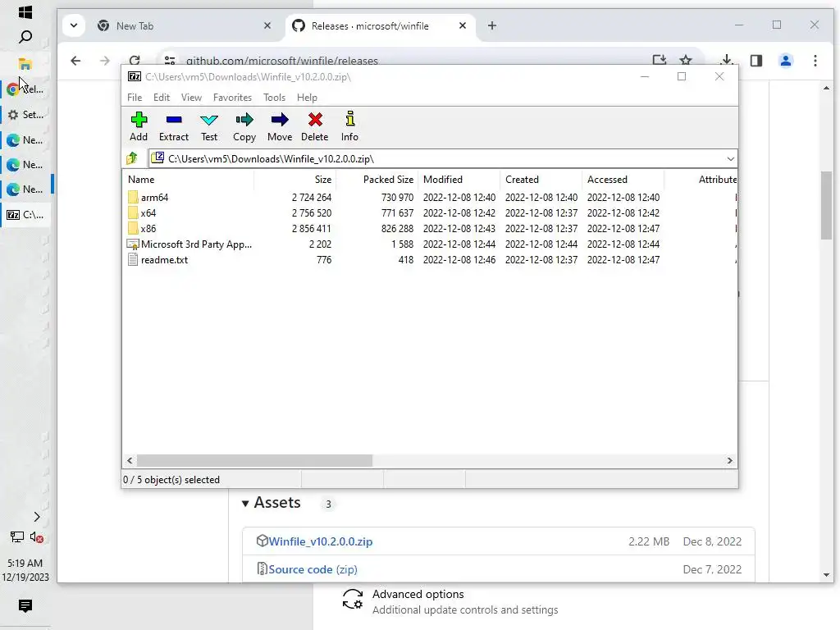Open the Help menu

point(307,98)
